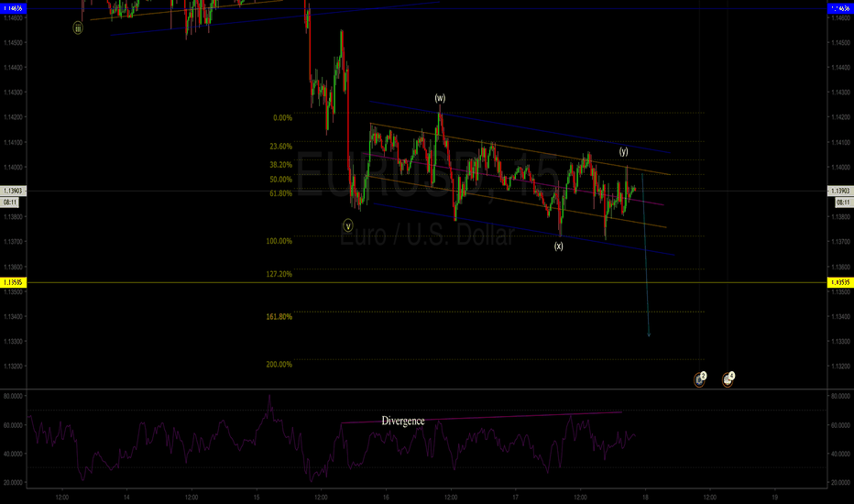
Task: Select the Divergence text annotation
Action: point(403,421)
